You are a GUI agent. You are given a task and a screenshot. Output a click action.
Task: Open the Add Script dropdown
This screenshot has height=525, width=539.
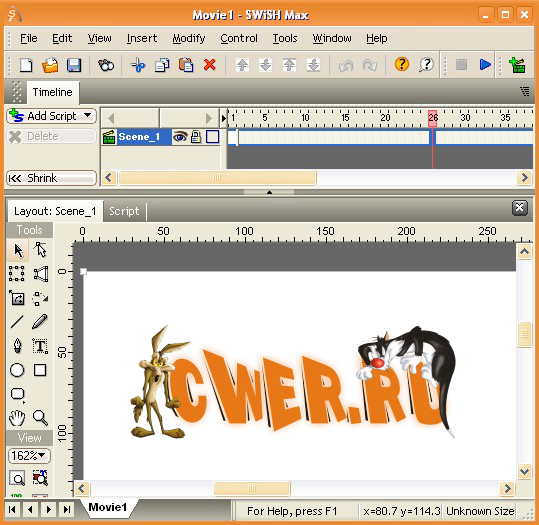tap(52, 116)
